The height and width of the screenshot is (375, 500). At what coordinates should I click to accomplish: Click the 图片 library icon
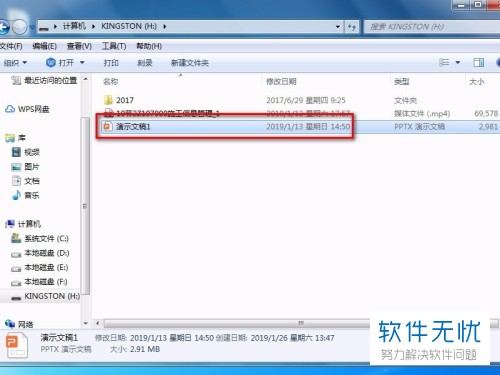pos(16,167)
